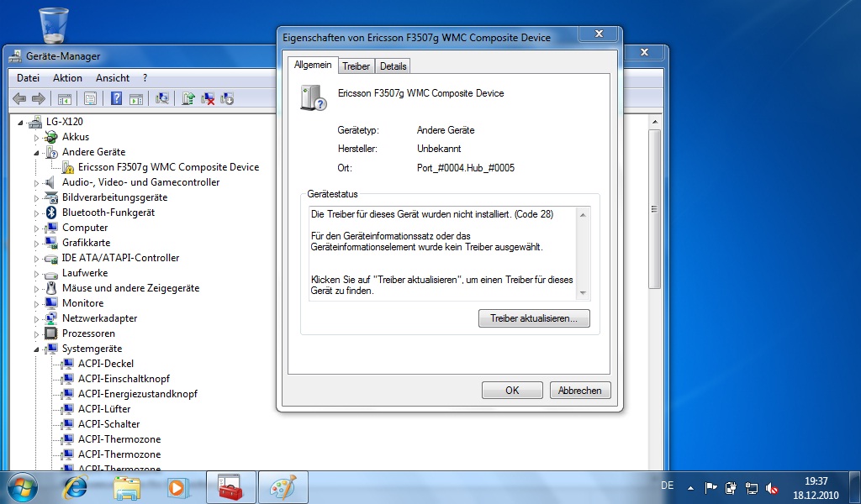
Task: Click inside the Gerätestatus message text box
Action: [x=442, y=253]
